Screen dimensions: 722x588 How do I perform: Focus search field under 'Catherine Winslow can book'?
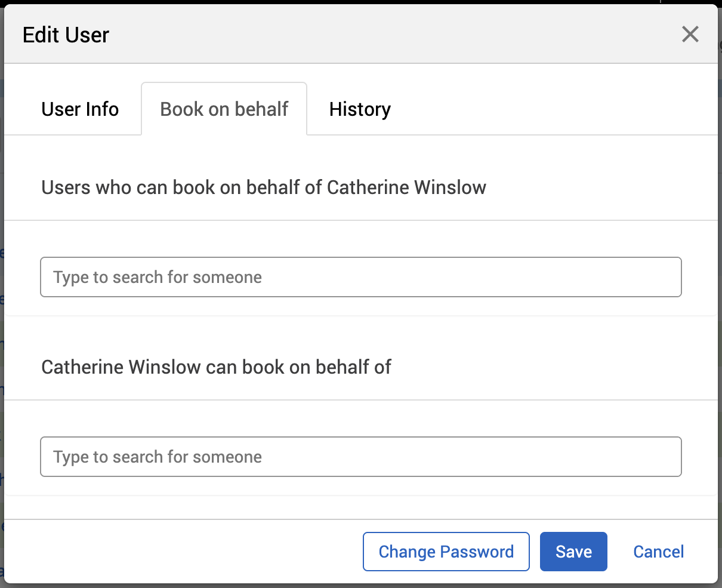click(x=361, y=457)
